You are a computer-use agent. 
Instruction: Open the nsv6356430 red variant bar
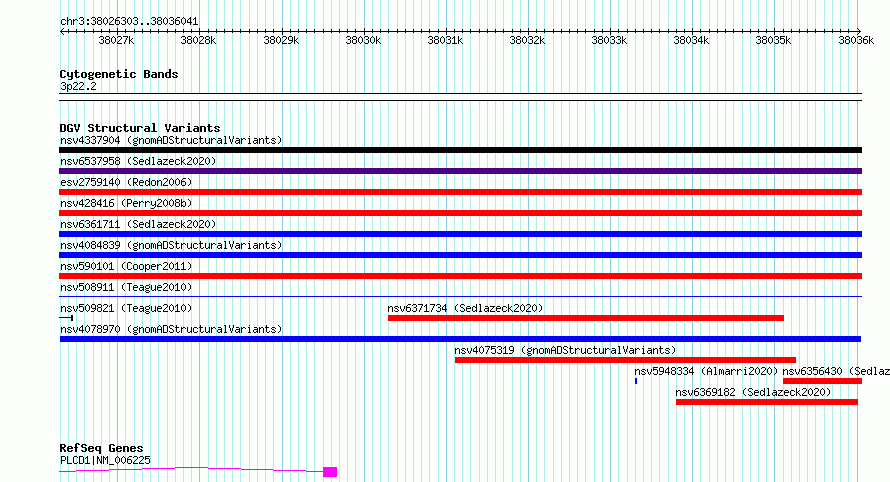pyautogui.click(x=822, y=381)
